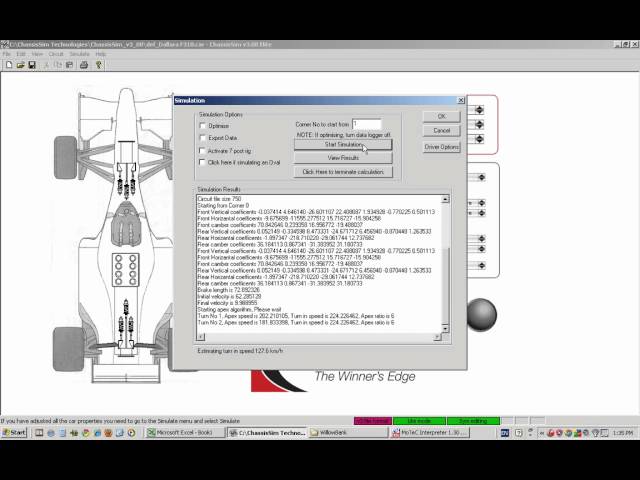Open the Simulate menu
640x480 pixels.
79,54
